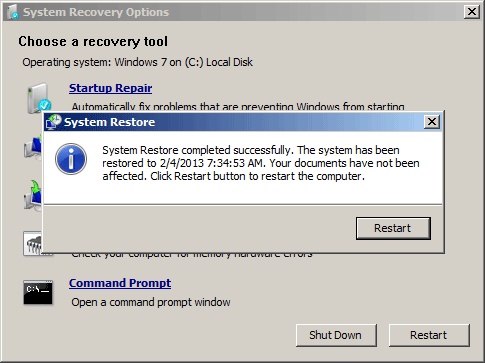Click the 'Open a command prompt window' description

coord(151,302)
